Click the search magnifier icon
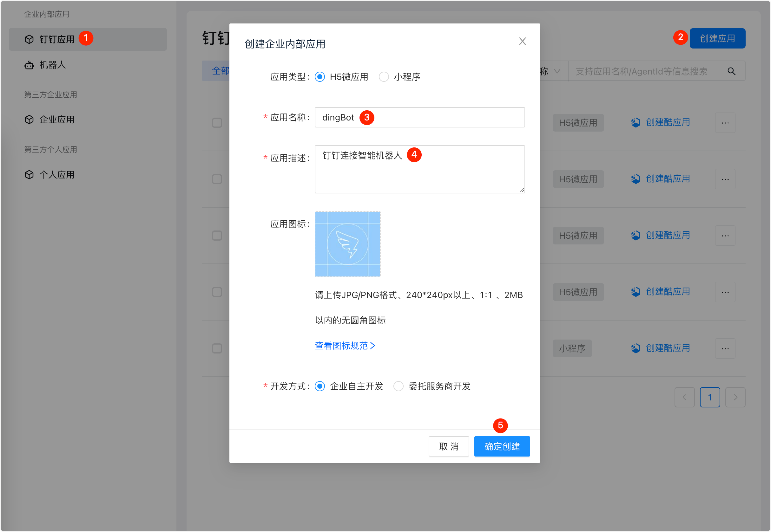The width and height of the screenshot is (771, 532). 731,71
